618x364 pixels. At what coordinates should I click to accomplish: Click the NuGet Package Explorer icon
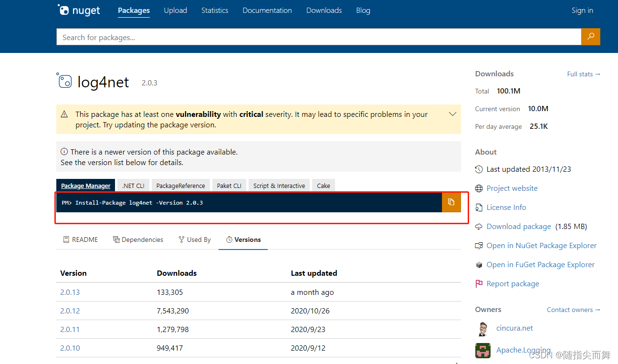pos(479,246)
